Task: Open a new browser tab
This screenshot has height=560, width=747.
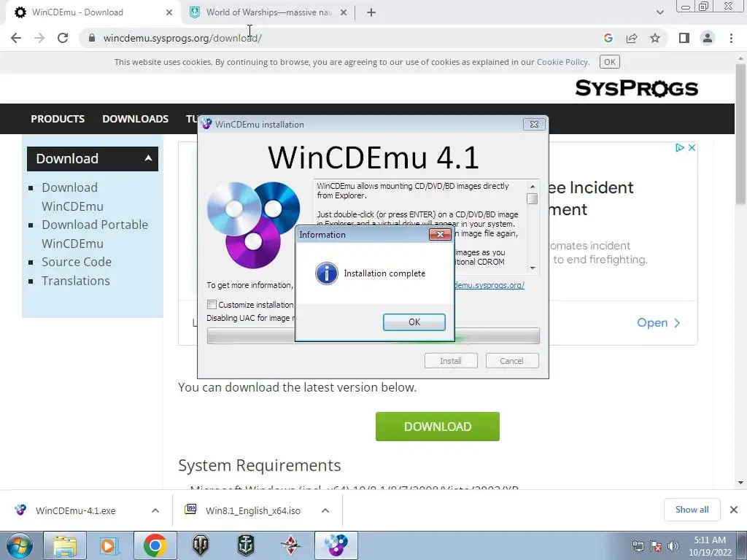Action: pyautogui.click(x=371, y=12)
